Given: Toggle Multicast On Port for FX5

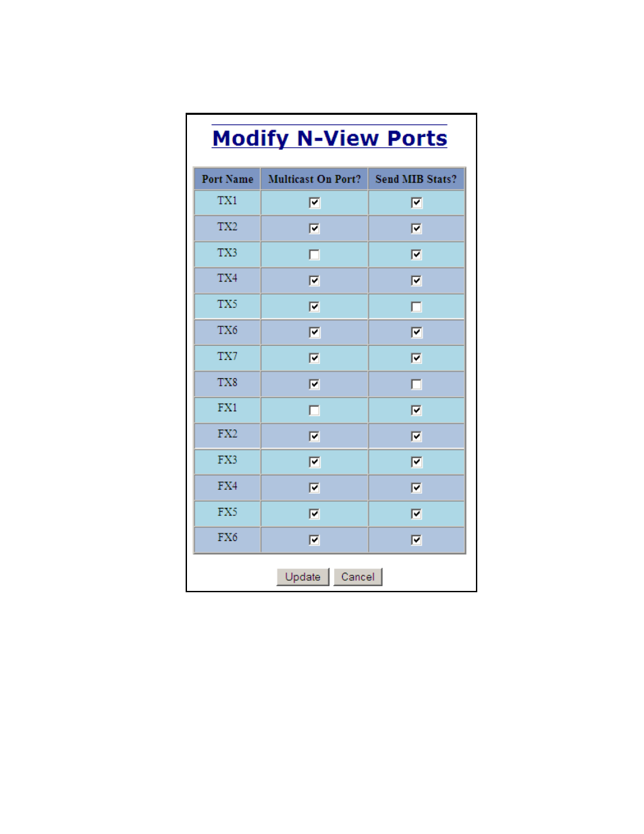Looking at the screenshot, I should click(314, 514).
